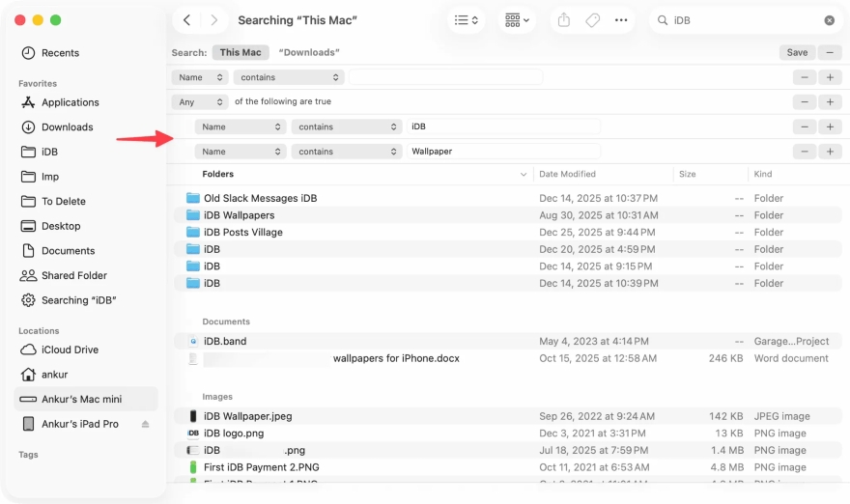The width and height of the screenshot is (850, 504).
Task: Open contains dropdown in the iDB rule
Action: 347,126
